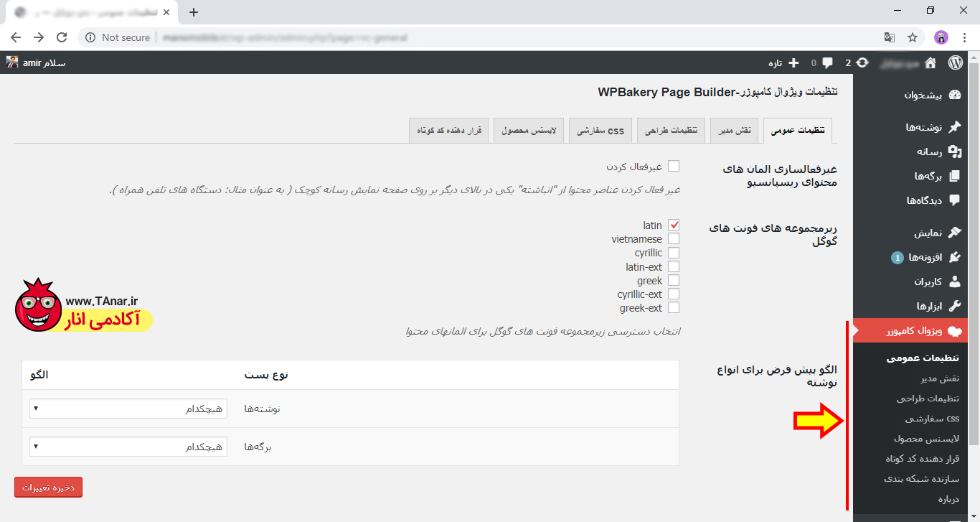Tick the greek-ext font subset checkbox

click(x=674, y=308)
